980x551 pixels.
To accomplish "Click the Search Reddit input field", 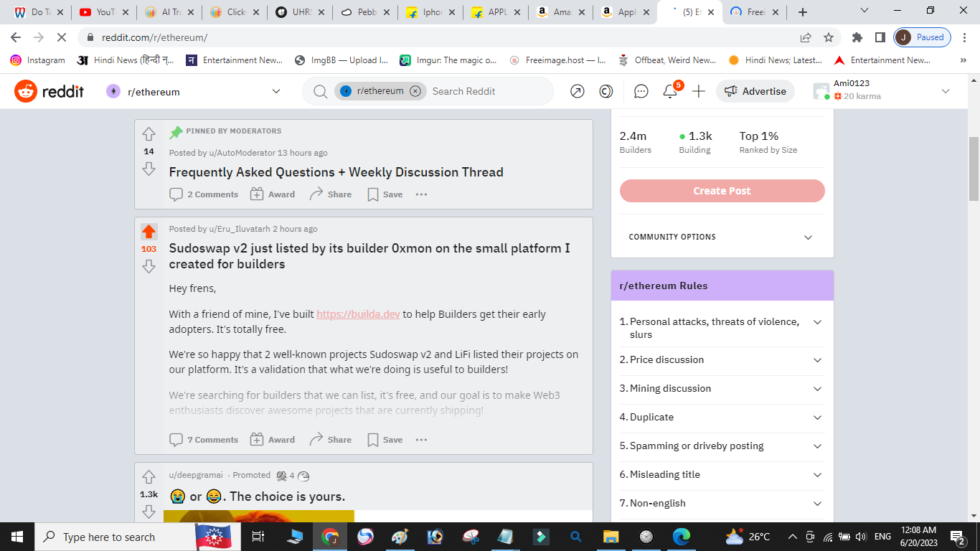I will 488,91.
